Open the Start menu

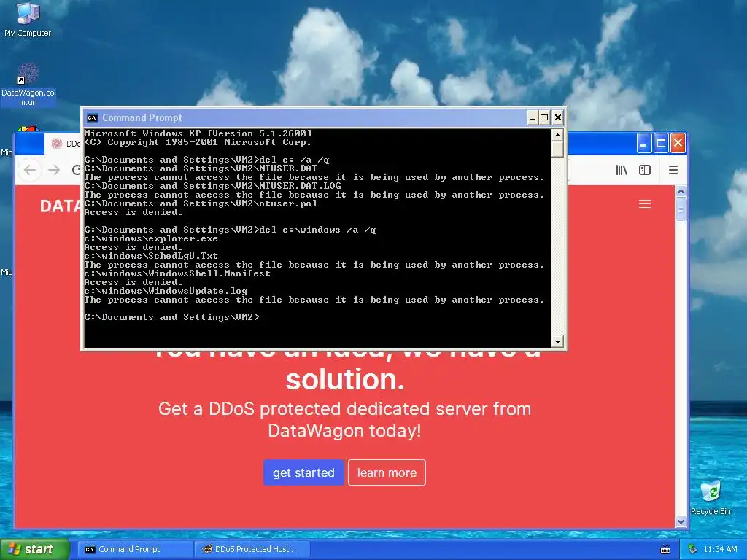[34, 550]
